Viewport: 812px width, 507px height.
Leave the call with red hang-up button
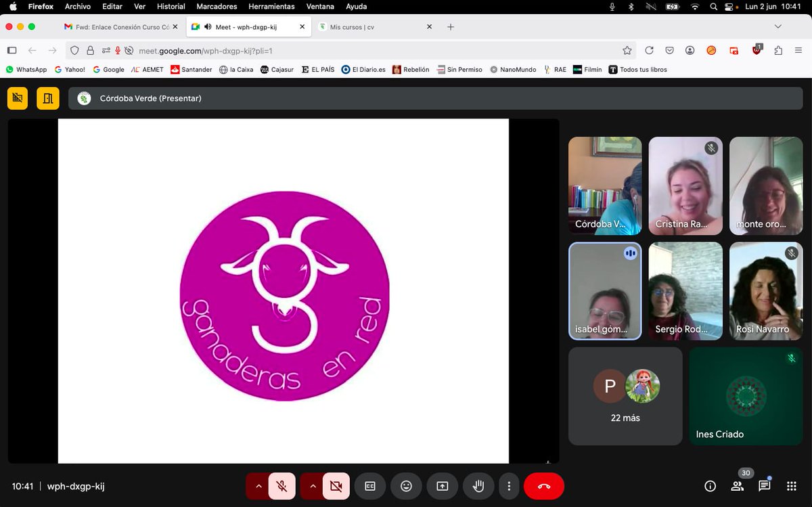(x=544, y=486)
